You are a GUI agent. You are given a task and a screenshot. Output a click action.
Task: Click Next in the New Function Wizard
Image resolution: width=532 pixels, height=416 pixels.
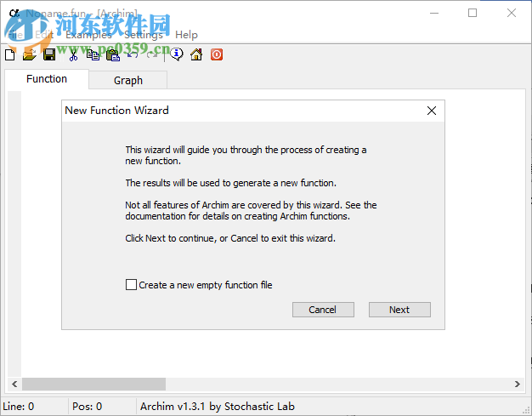399,310
